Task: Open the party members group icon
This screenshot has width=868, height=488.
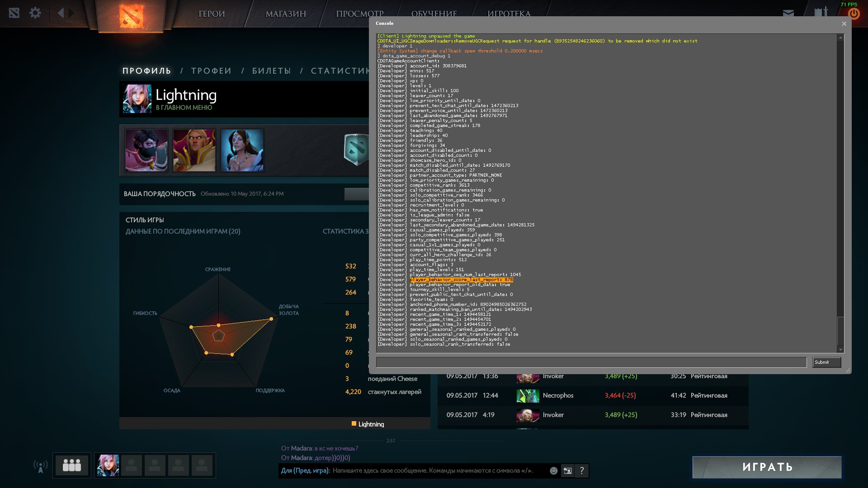Action: point(71,465)
